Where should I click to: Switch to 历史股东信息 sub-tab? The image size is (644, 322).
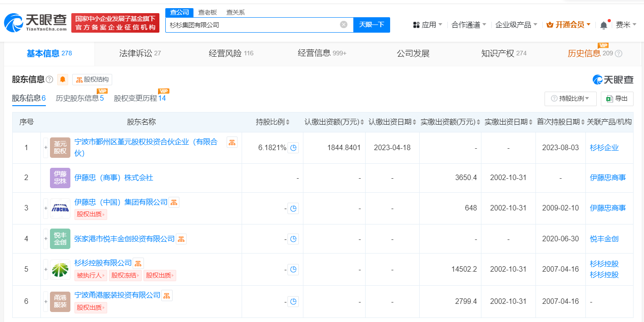click(80, 98)
